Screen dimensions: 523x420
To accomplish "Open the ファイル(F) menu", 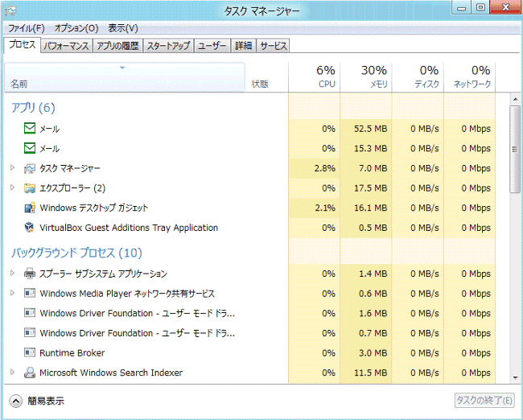I will click(x=26, y=28).
